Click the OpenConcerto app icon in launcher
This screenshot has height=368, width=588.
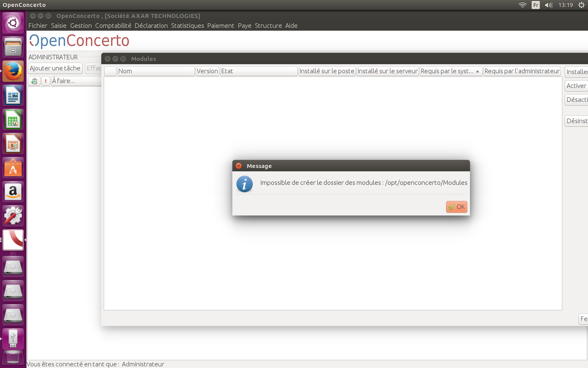click(13, 240)
